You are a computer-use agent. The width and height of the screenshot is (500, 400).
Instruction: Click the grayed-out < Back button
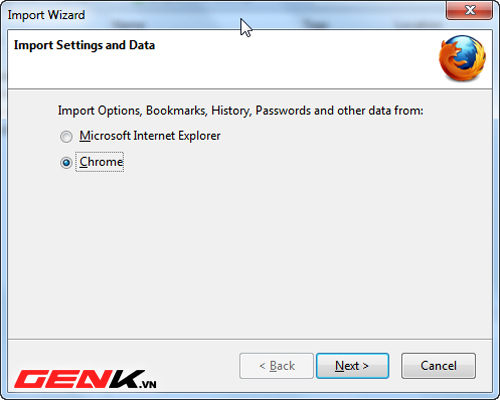click(276, 366)
